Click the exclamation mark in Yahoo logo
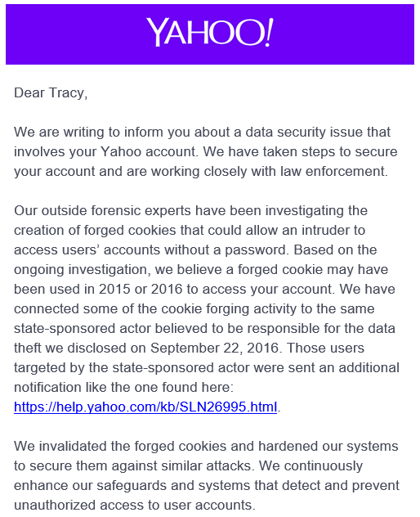 pos(269,33)
